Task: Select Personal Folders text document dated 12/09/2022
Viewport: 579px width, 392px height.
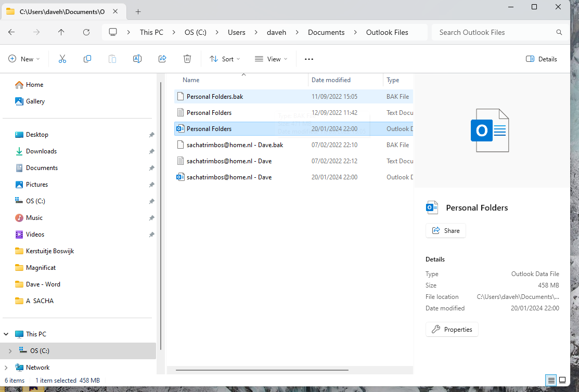Action: point(293,113)
